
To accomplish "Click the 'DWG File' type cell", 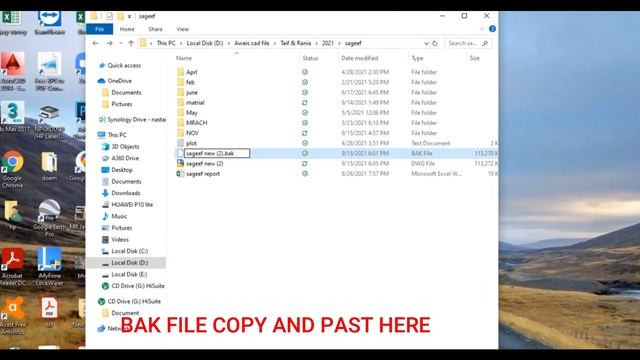I will click(x=423, y=164).
